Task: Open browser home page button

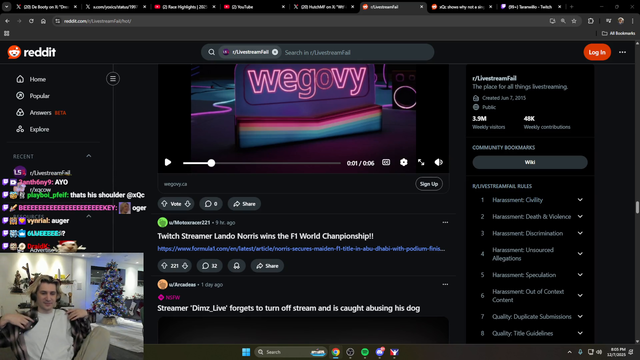Action: point(43,21)
